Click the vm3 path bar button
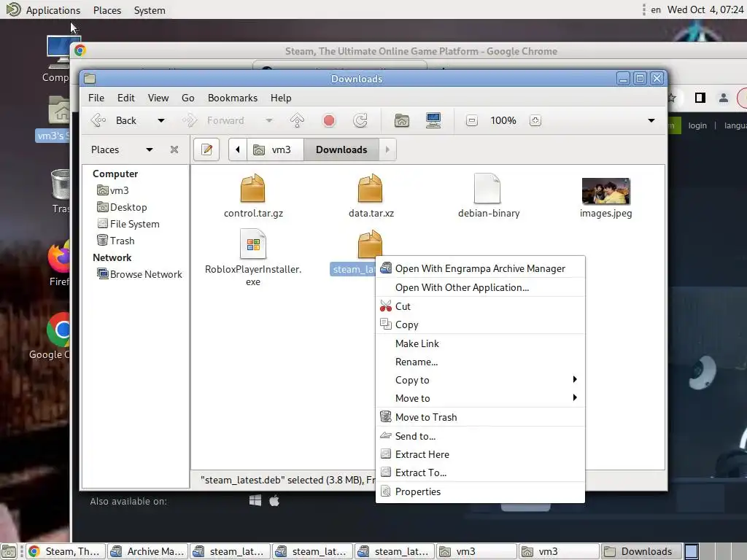747x560 pixels. (275, 149)
